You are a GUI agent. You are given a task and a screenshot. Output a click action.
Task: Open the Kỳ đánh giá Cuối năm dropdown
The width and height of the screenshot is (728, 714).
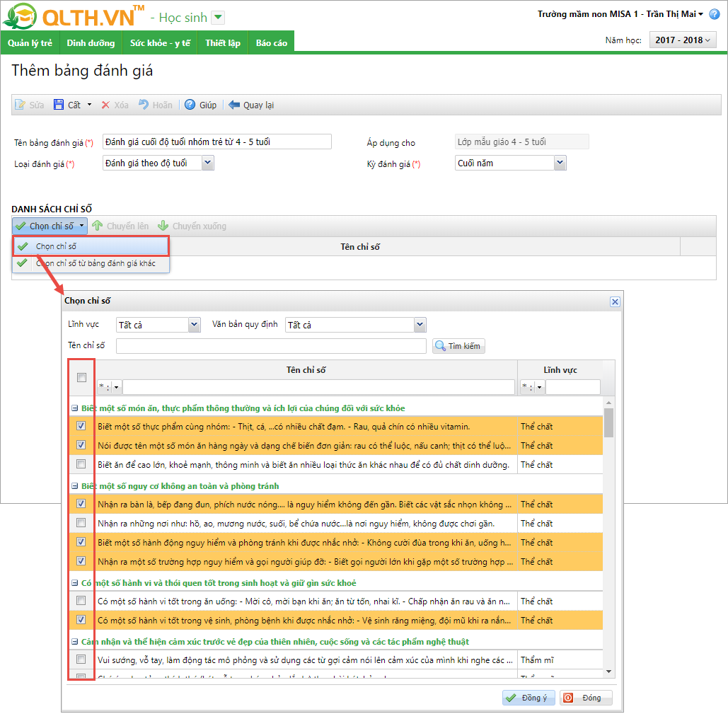(x=560, y=163)
